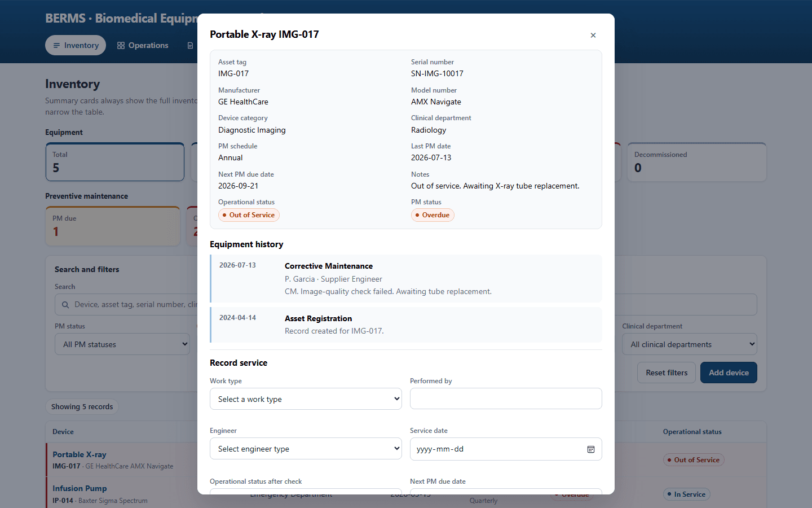Click next PM due date 2026-09-21
This screenshot has width=812, height=508.
pos(238,186)
